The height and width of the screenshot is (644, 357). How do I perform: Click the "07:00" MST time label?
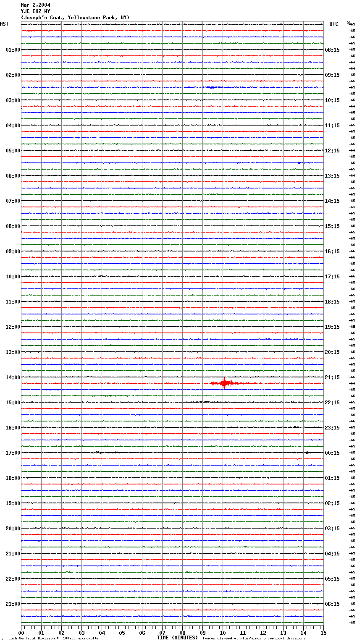pyautogui.click(x=13, y=201)
